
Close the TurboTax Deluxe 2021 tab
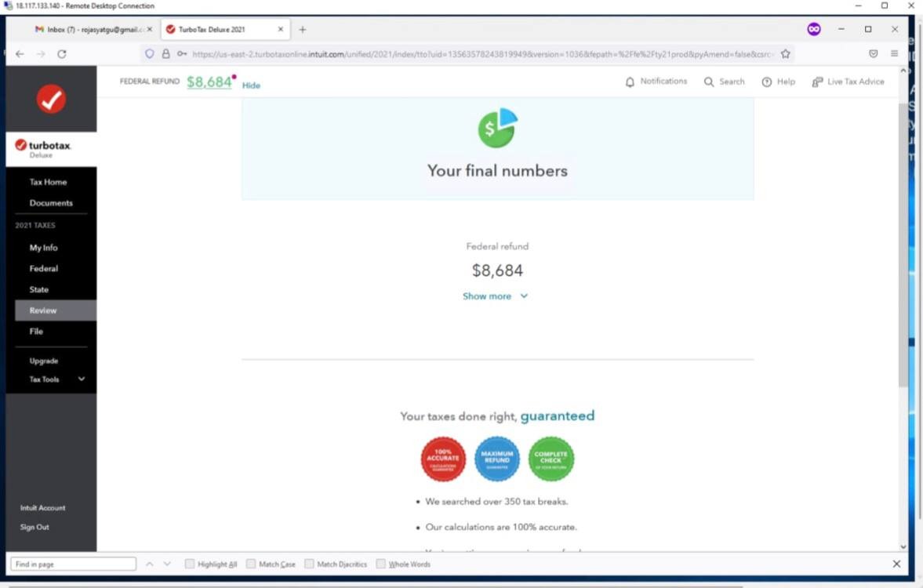(x=280, y=29)
